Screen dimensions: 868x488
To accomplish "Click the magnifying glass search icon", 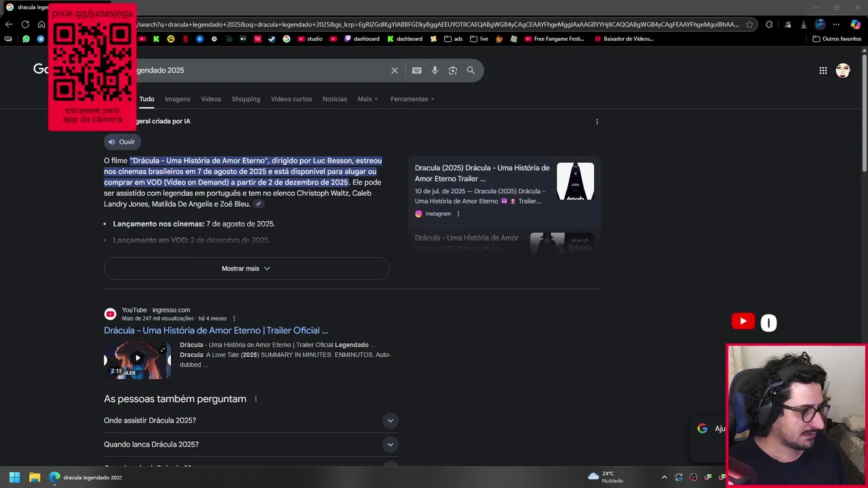I will coord(471,70).
